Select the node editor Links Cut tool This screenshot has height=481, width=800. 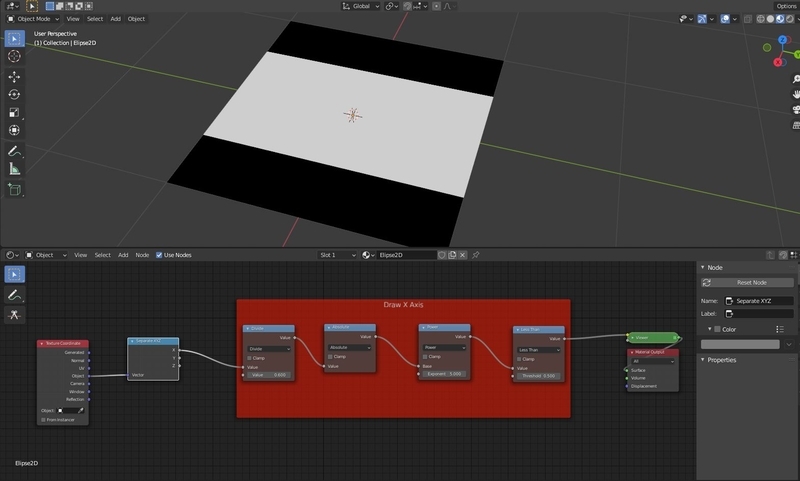pos(14,315)
